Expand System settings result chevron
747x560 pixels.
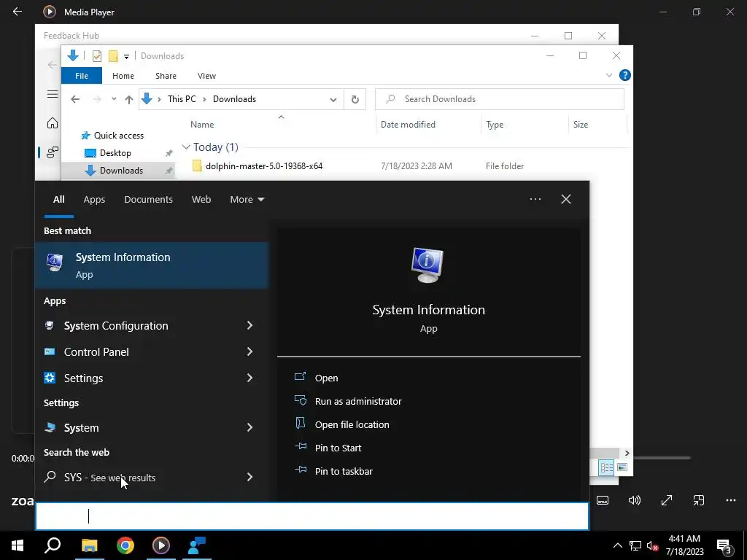coord(249,427)
